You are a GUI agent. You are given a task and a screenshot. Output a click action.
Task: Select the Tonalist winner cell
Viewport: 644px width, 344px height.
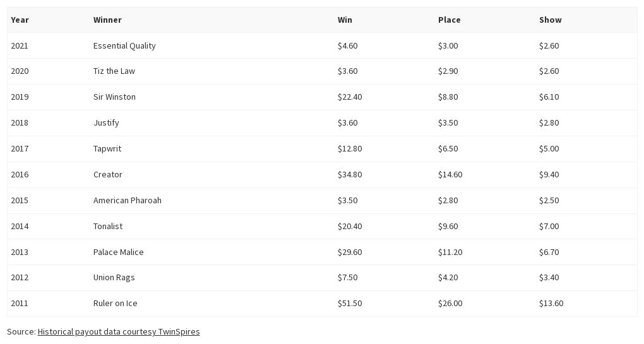click(108, 226)
